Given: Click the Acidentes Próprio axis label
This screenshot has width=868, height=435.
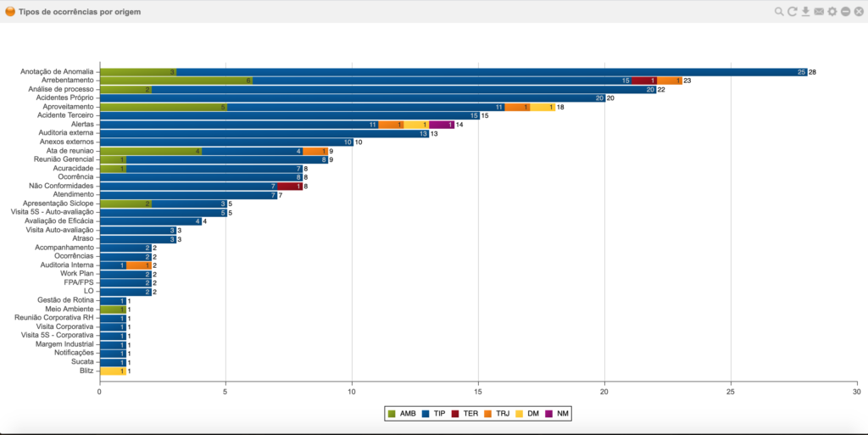Looking at the screenshot, I should (x=64, y=98).
